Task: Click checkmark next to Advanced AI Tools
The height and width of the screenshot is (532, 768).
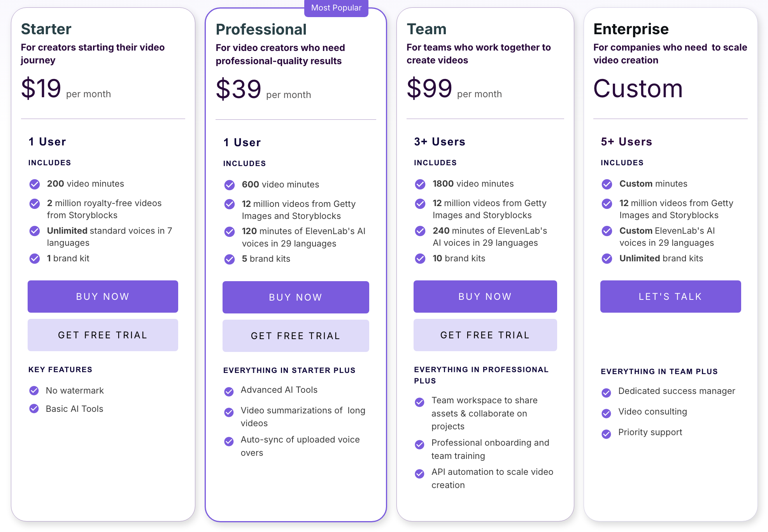Action: click(229, 391)
